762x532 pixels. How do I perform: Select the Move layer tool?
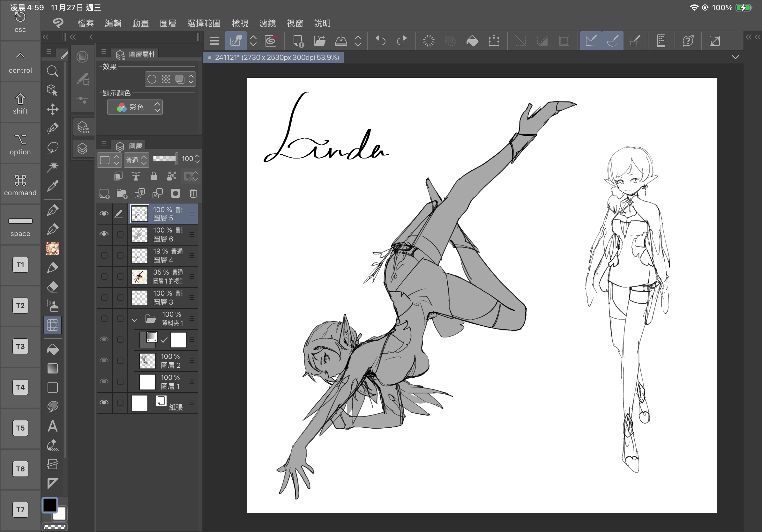coord(52,109)
